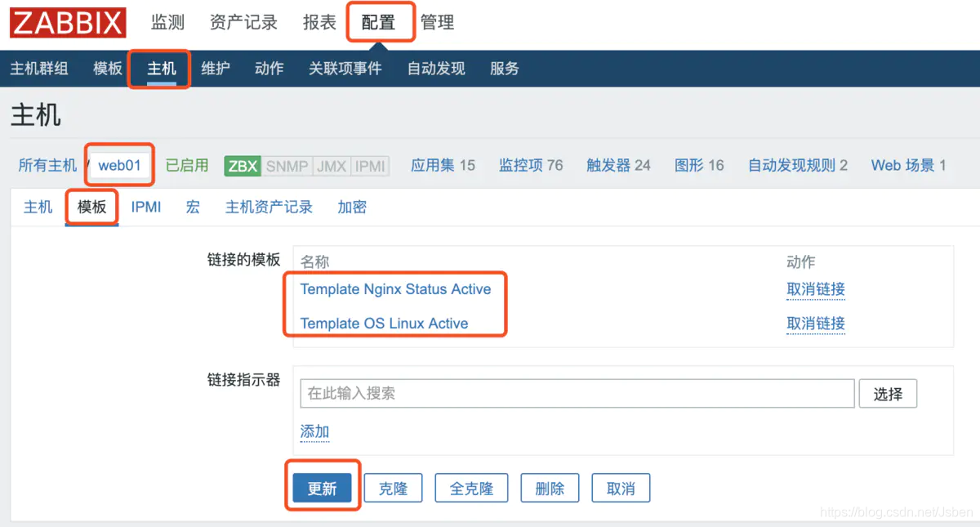The height and width of the screenshot is (527, 980).
Task: Go to 关联项事件 submenu
Action: tap(345, 69)
